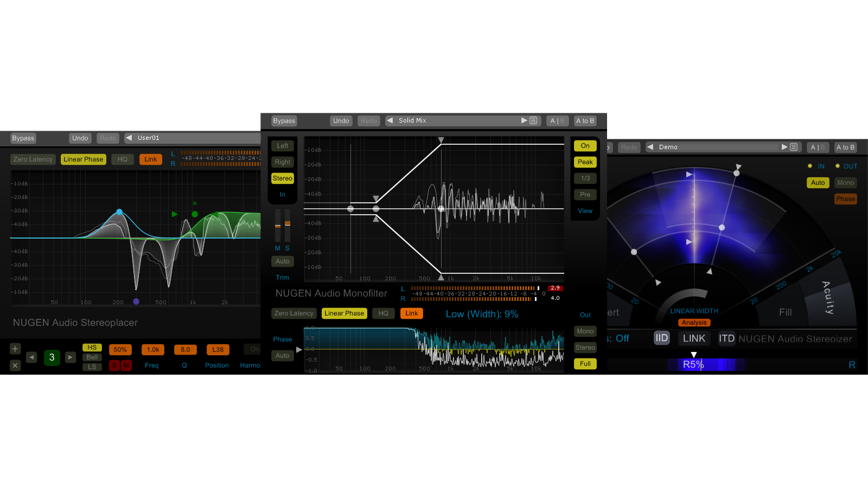Click top triangle handle of Monofilter curve
Screen dimensions: 868x488
click(441, 140)
